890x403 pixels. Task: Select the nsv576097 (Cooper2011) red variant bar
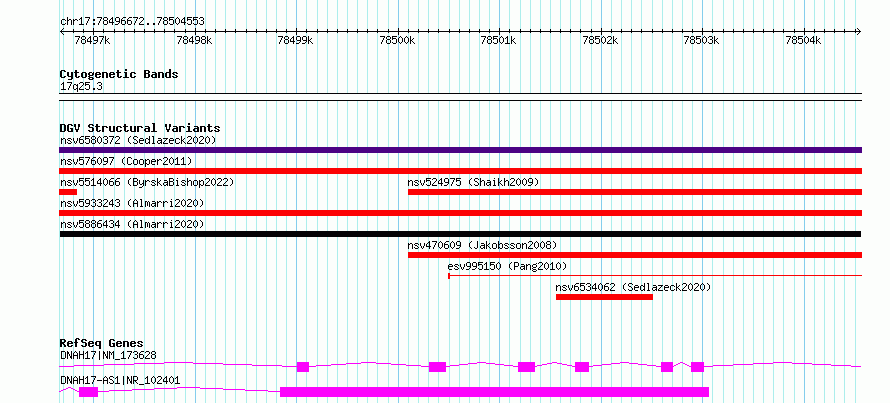[x=460, y=171]
